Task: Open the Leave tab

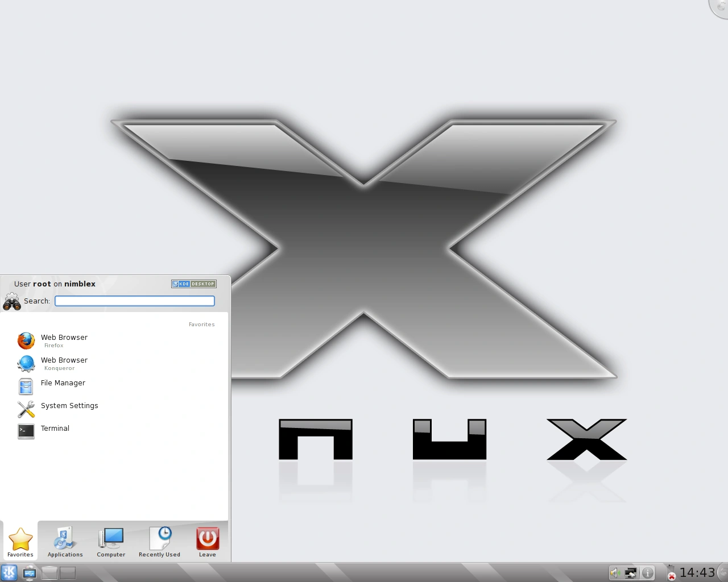Action: click(x=207, y=541)
